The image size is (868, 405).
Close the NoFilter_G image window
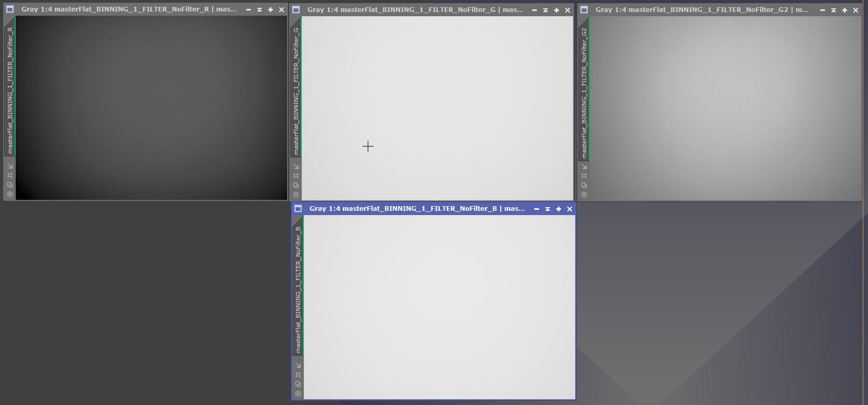tap(567, 10)
